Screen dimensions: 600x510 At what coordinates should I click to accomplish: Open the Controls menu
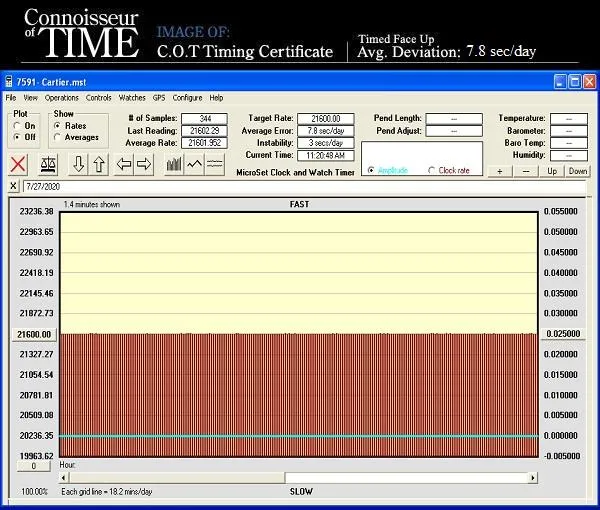tap(98, 98)
